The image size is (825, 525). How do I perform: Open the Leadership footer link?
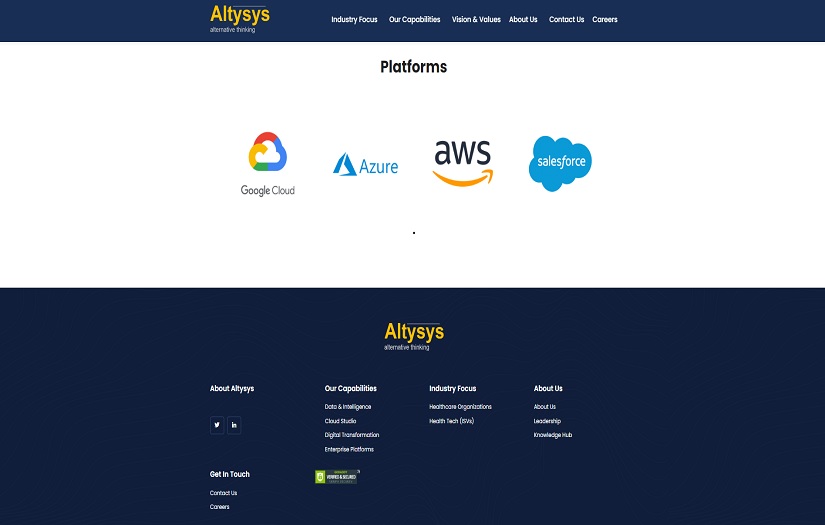[x=547, y=421]
